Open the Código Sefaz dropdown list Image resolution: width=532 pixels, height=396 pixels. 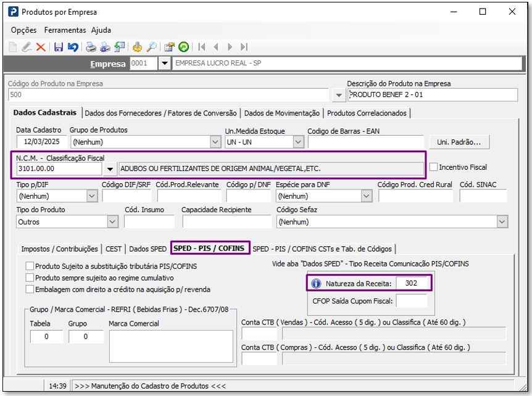pyautogui.click(x=501, y=222)
